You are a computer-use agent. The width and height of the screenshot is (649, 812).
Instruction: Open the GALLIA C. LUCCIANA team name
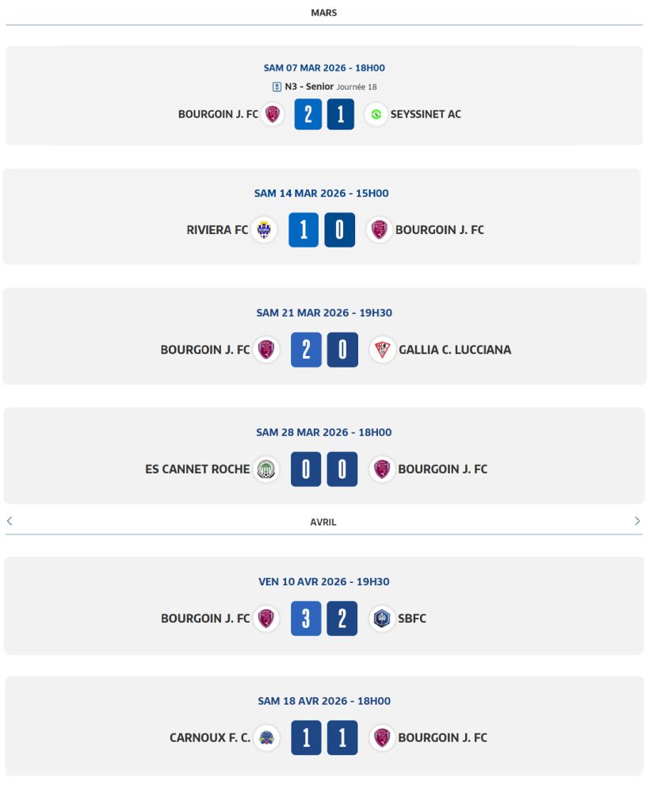[x=455, y=350]
